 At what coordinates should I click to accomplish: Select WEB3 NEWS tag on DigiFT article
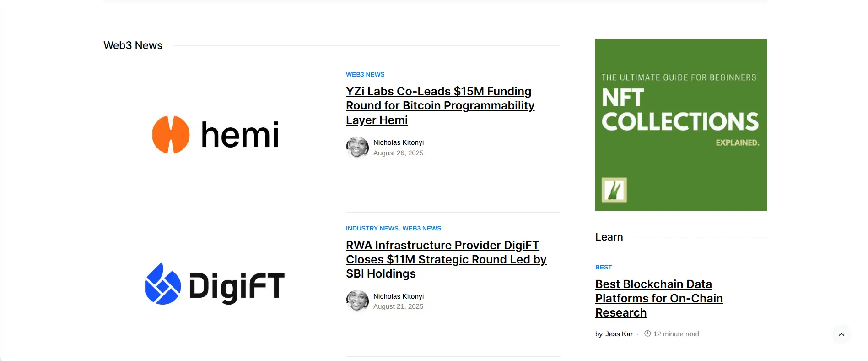click(x=421, y=229)
